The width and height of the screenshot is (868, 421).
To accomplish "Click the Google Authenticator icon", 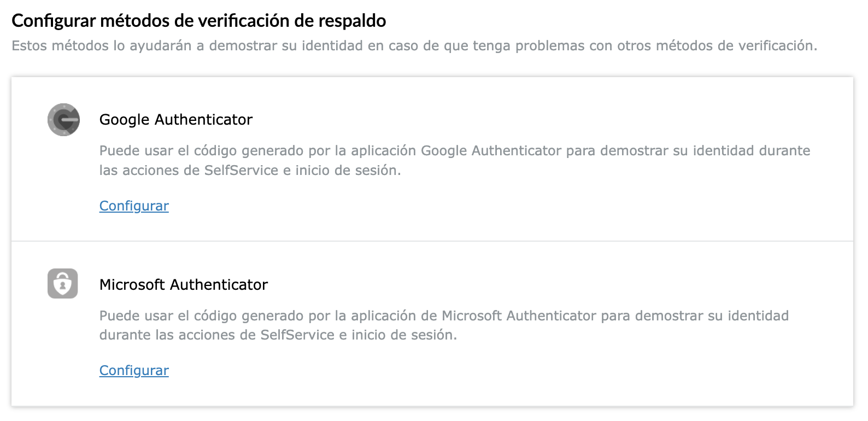I will (63, 120).
